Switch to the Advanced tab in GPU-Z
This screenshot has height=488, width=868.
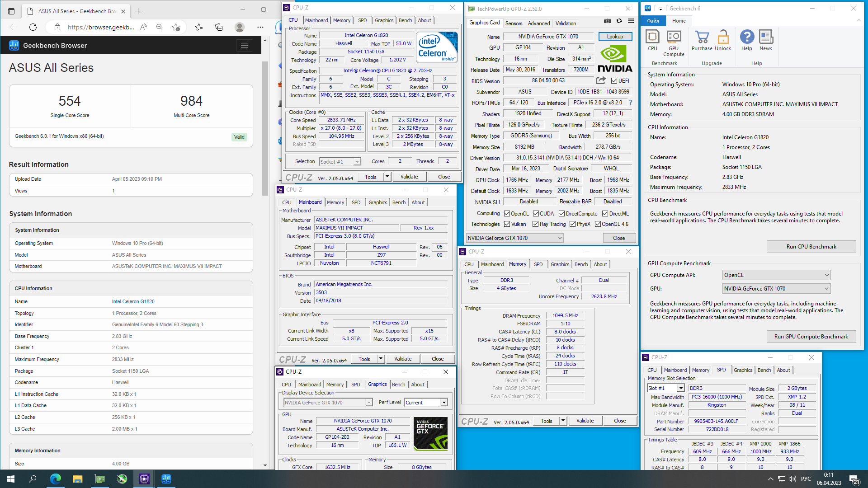[x=539, y=23]
